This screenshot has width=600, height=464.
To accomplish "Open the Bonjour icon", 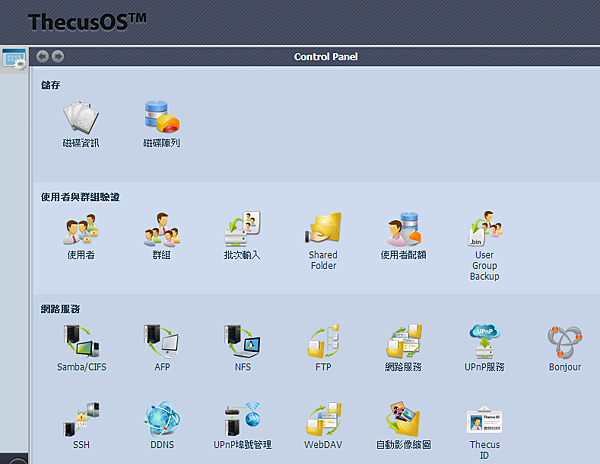I will tap(565, 342).
